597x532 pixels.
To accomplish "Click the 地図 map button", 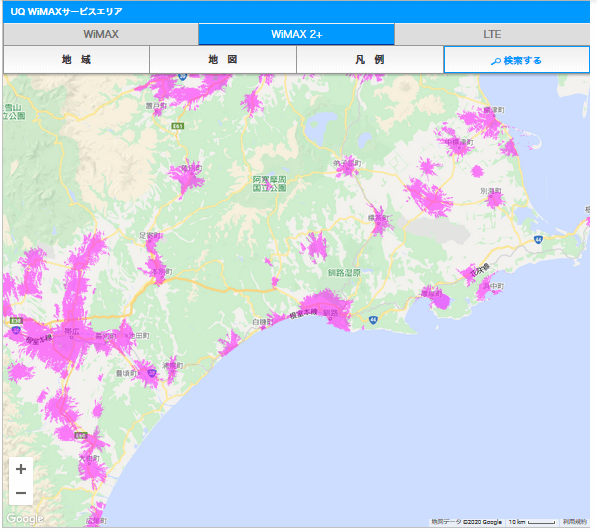I will [223, 60].
